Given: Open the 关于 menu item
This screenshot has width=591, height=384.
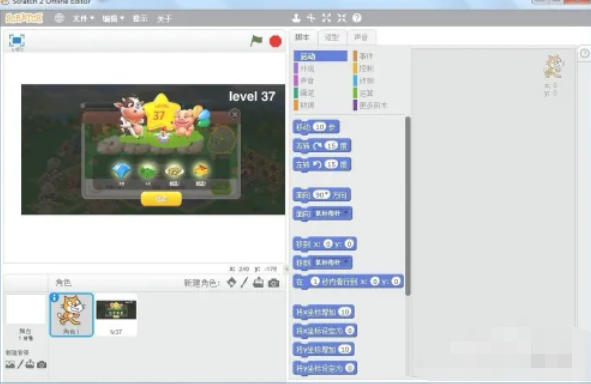Looking at the screenshot, I should point(164,18).
